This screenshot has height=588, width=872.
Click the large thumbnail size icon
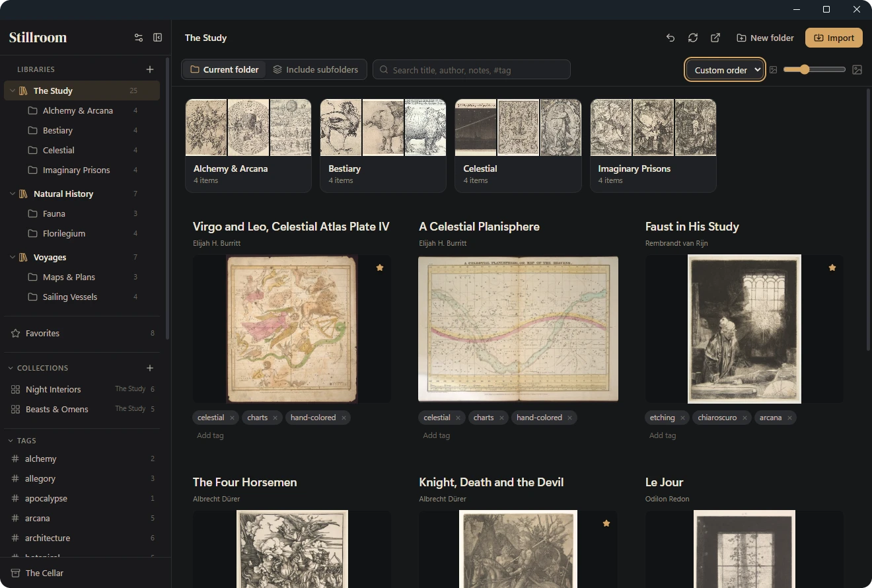[x=857, y=69]
